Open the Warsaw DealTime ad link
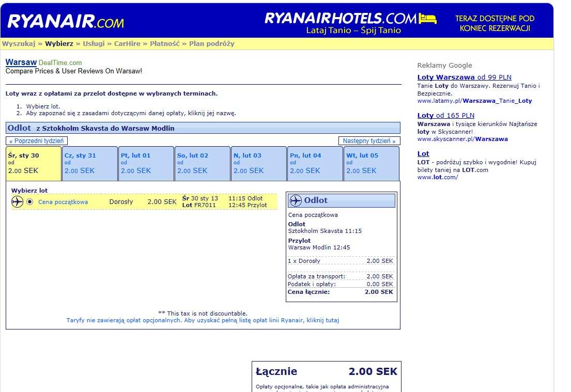 pos(21,62)
